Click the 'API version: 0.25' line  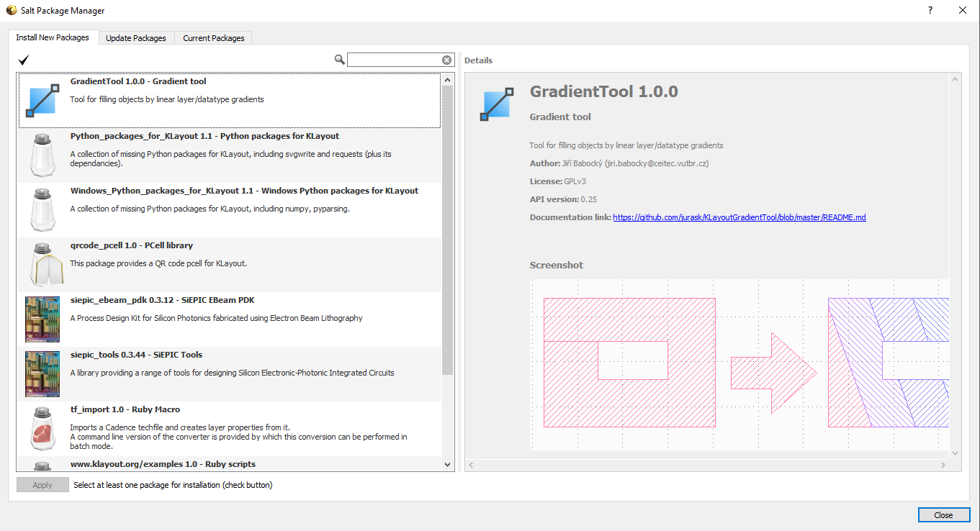point(564,199)
